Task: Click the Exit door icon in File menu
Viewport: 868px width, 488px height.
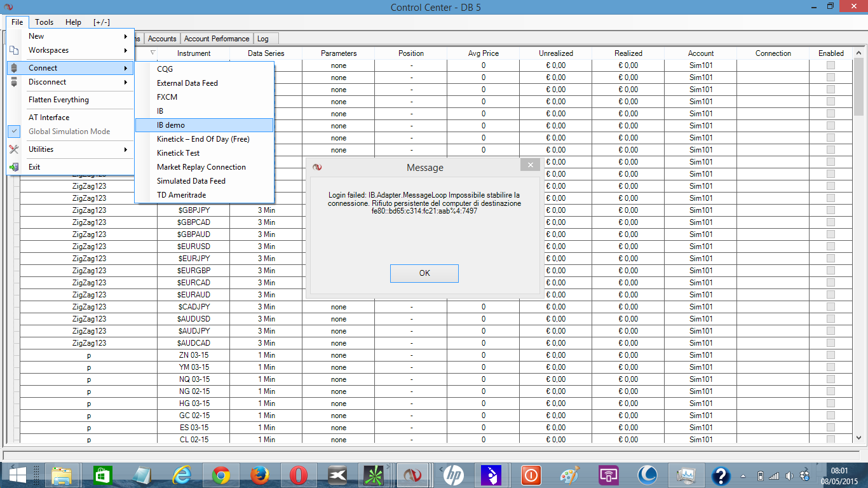Action: pos(14,167)
